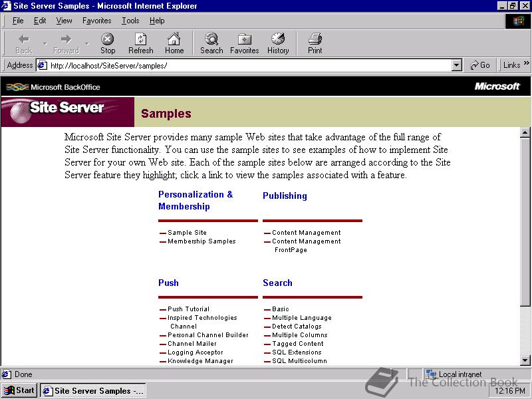
Task: Open the Tagged Content link
Action: (x=297, y=344)
